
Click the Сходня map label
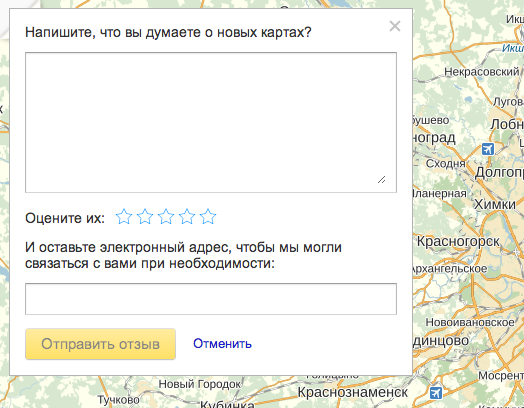[x=445, y=164]
